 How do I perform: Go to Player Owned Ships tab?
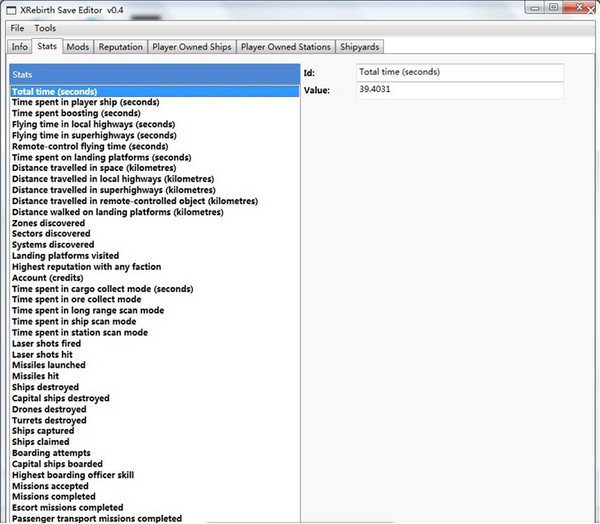point(191,47)
